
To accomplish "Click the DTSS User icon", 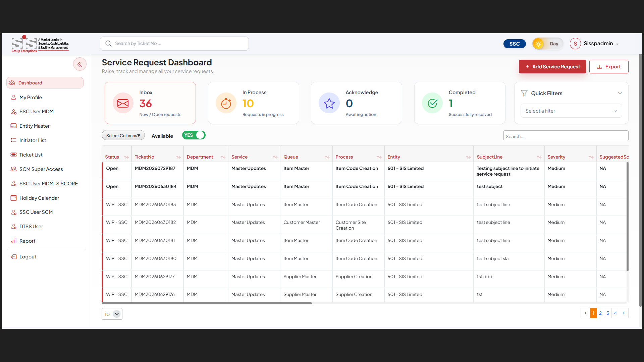I will [13, 227].
